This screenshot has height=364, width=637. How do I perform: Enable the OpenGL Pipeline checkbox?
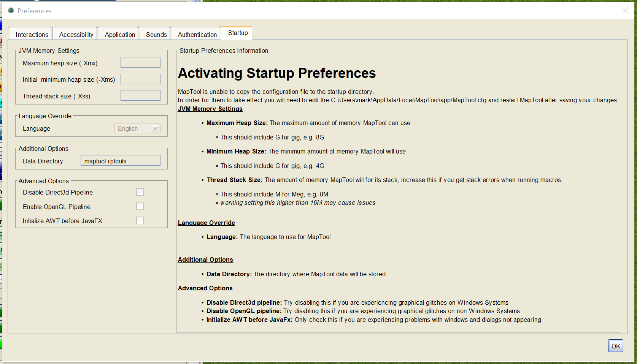[140, 206]
